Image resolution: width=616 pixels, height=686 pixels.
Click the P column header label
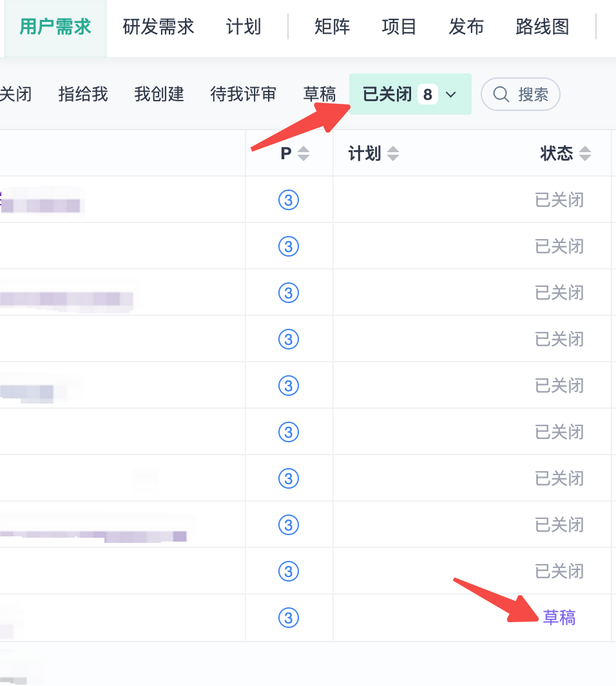[286, 153]
